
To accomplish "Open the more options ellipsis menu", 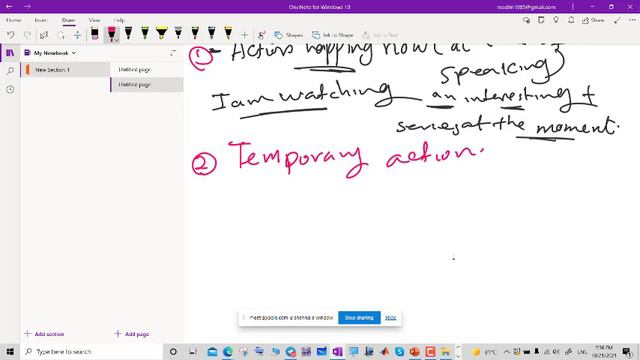I will (632, 20).
